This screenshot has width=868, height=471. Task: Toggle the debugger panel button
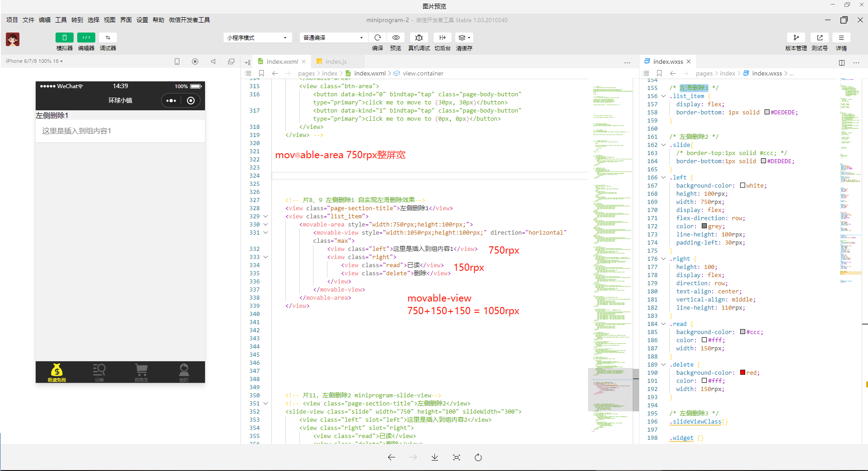(108, 38)
